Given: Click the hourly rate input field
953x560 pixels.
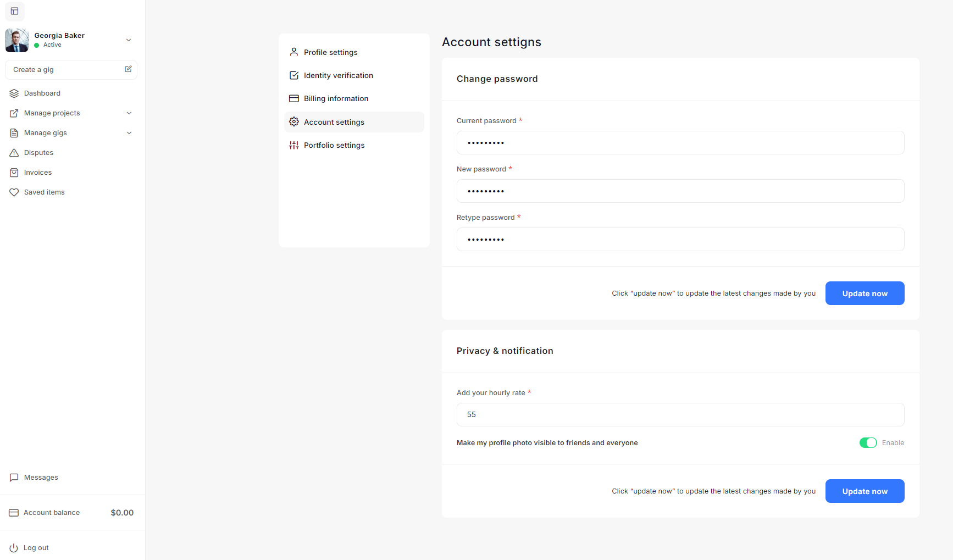Looking at the screenshot, I should (680, 415).
